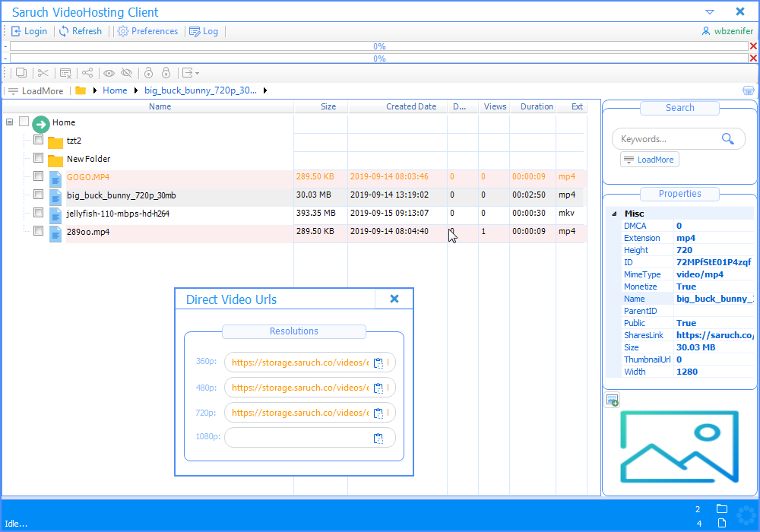Collapse the Misc properties group

tap(614, 214)
